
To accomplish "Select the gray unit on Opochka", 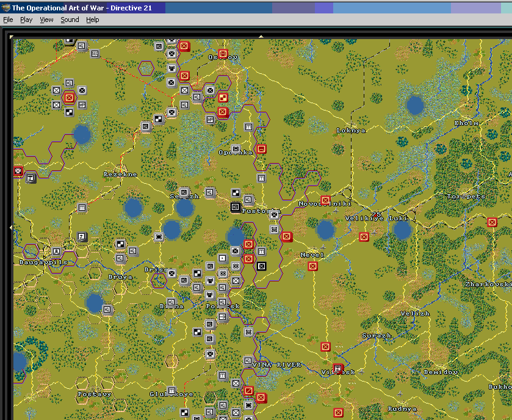I will [236, 149].
